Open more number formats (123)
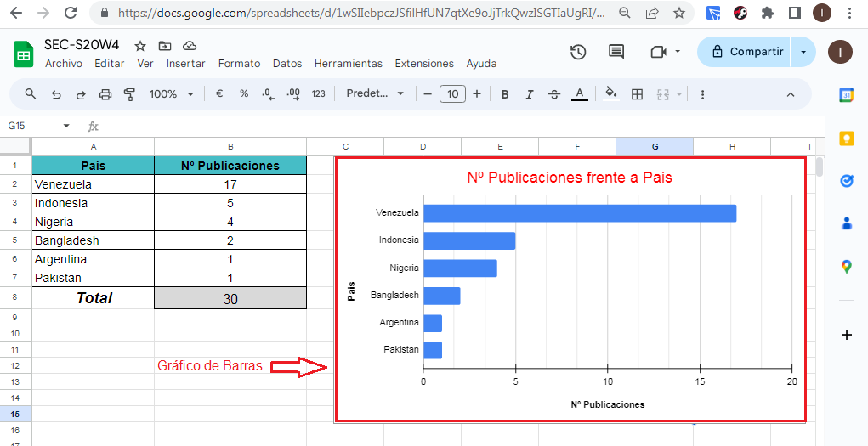 [x=318, y=94]
